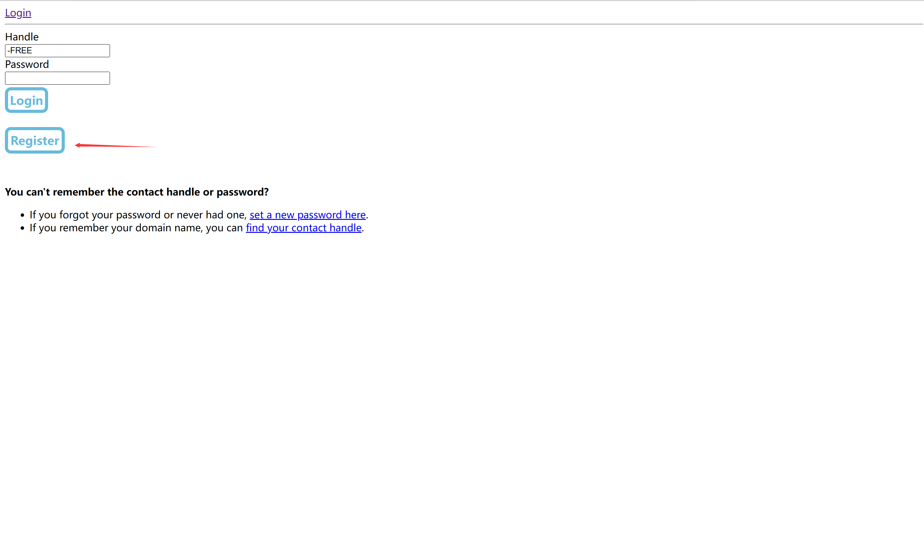Viewport: 924px width, 560px height.
Task: Click bullet marker before domain name line
Action: point(23,228)
